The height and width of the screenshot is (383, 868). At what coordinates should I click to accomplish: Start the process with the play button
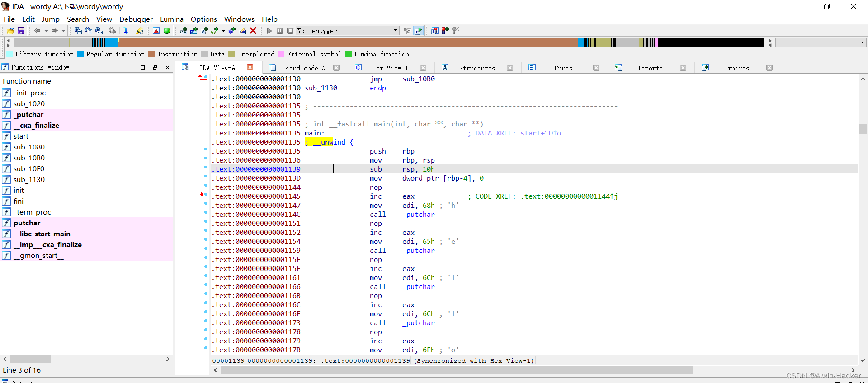[x=269, y=31]
